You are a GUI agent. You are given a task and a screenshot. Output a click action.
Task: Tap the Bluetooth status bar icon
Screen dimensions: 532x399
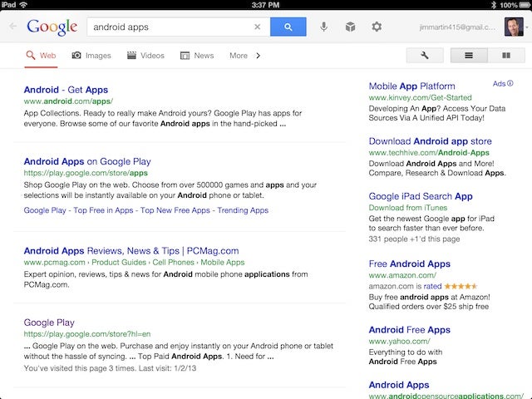[x=494, y=4]
